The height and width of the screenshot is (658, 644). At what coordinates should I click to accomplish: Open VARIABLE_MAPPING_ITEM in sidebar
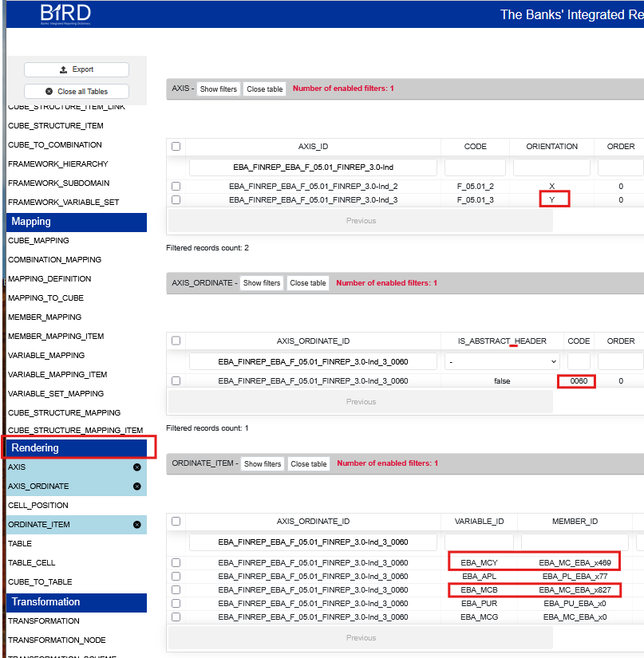pos(57,374)
